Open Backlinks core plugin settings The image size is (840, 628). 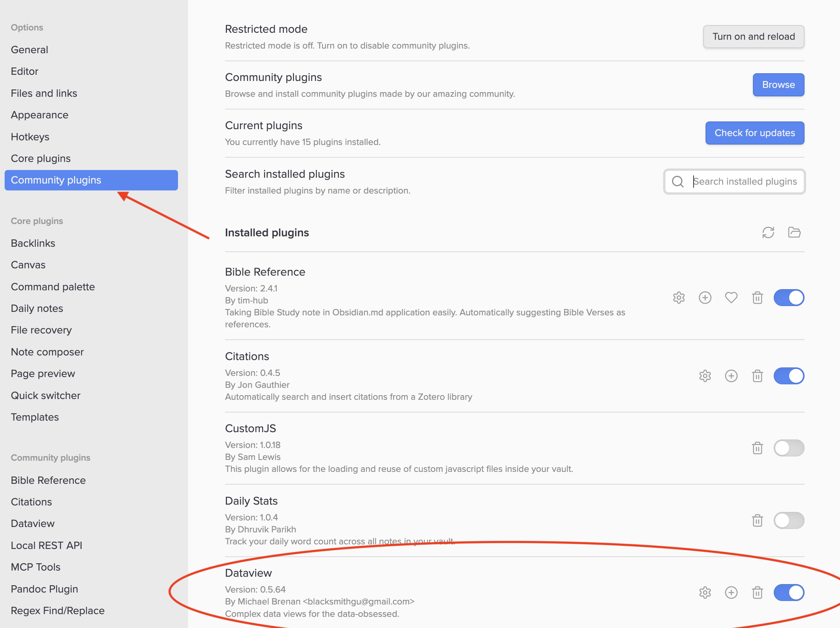click(x=91, y=243)
